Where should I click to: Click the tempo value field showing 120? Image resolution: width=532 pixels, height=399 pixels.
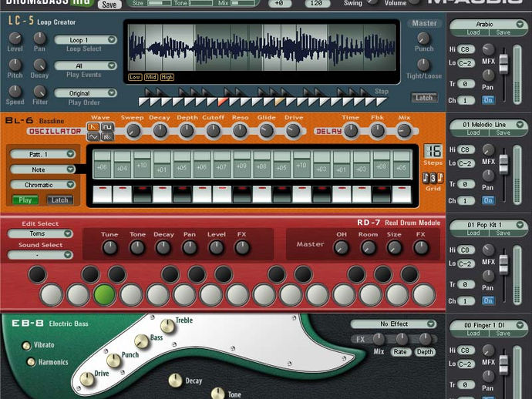pyautogui.click(x=316, y=3)
